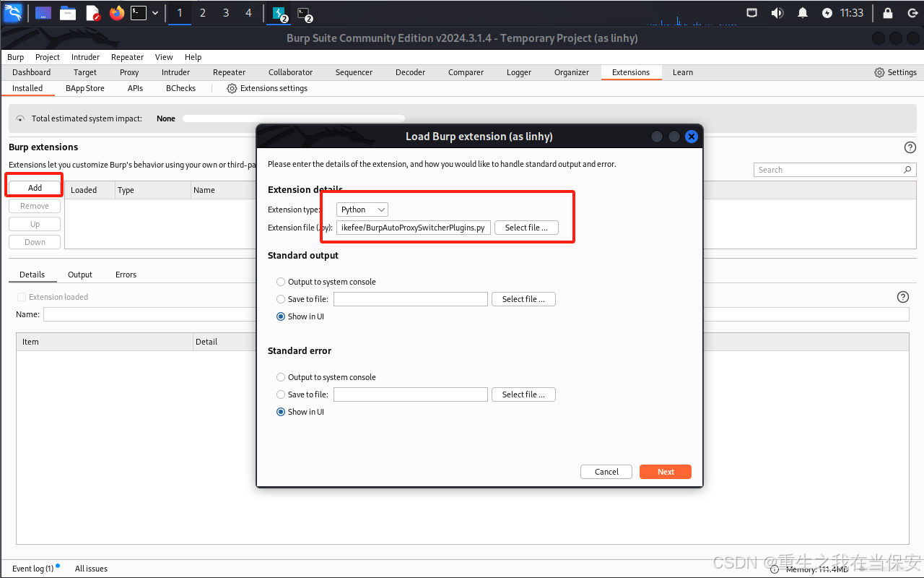This screenshot has height=578, width=924.
Task: Click the Cancel button in the dialog
Action: (606, 472)
